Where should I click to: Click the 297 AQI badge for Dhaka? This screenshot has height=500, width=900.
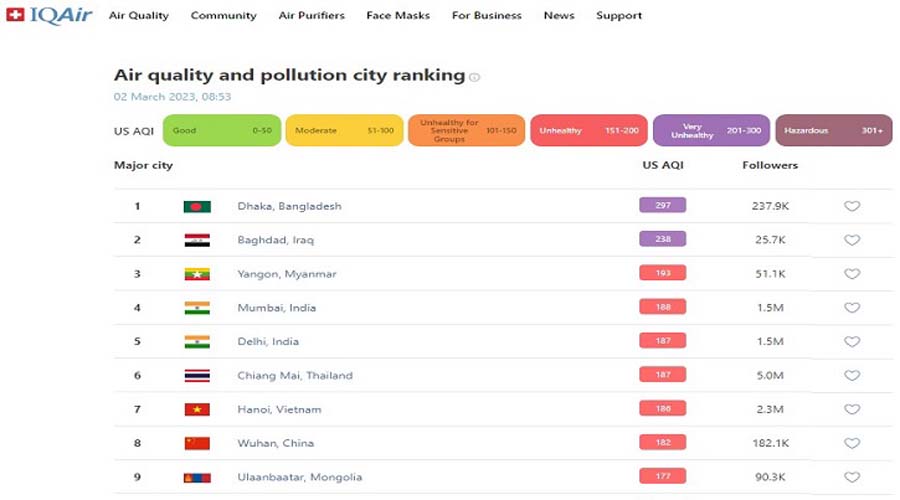click(662, 205)
